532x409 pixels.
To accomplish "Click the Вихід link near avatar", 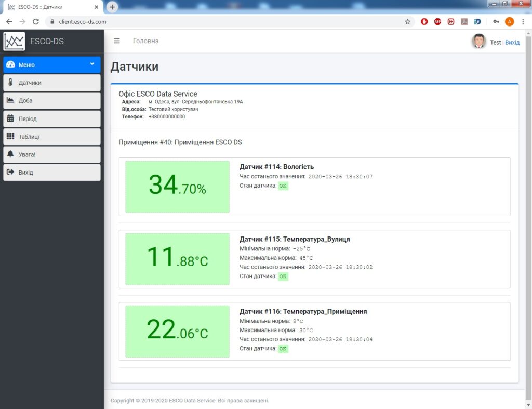I will pos(512,43).
